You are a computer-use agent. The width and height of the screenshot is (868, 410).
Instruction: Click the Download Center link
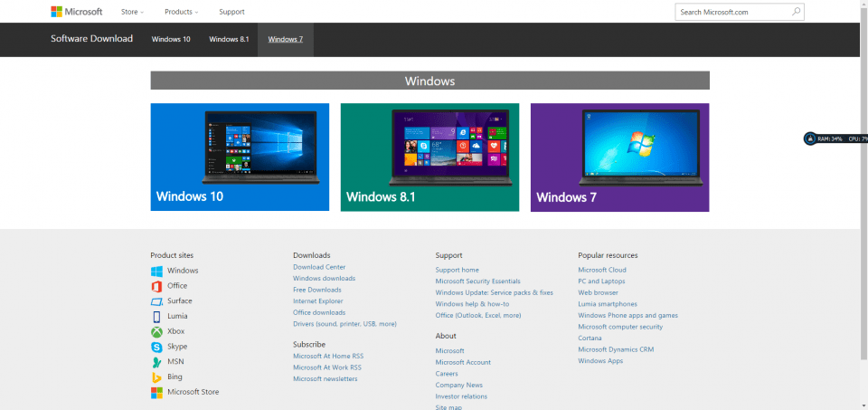click(x=319, y=267)
